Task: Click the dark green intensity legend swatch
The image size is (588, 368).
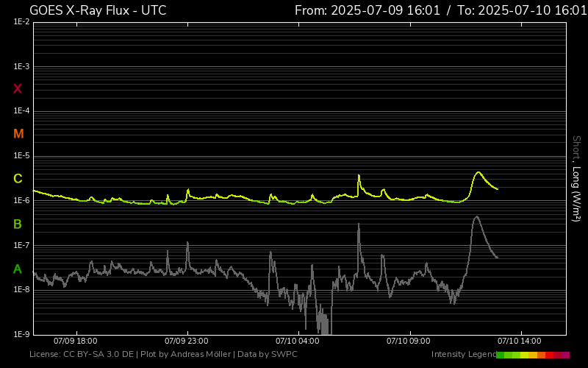Action: 501,355
